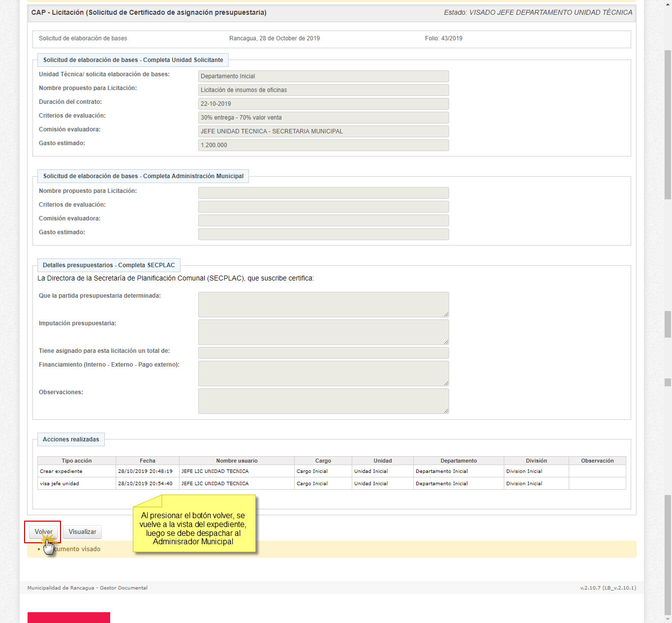Click the Visualizar button
Screen dimensions: 672x623
[82, 532]
